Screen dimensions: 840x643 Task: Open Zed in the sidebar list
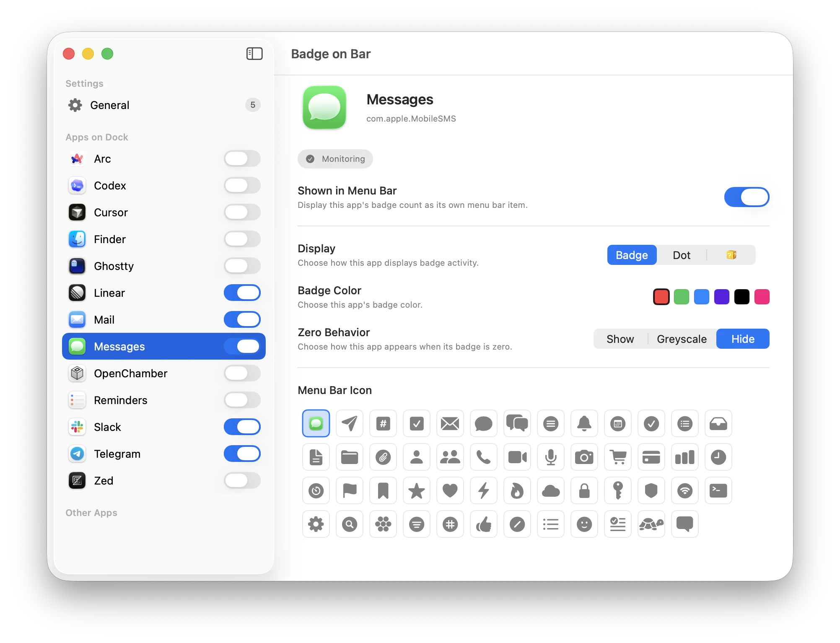click(164, 480)
